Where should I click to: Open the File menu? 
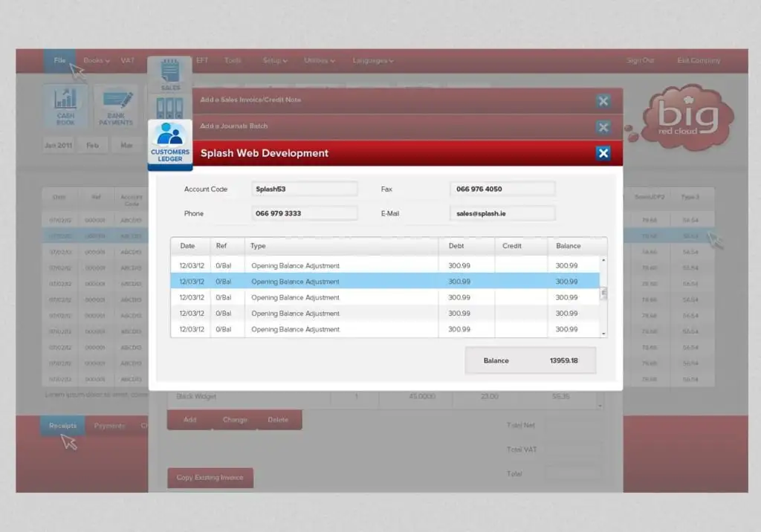(59, 61)
